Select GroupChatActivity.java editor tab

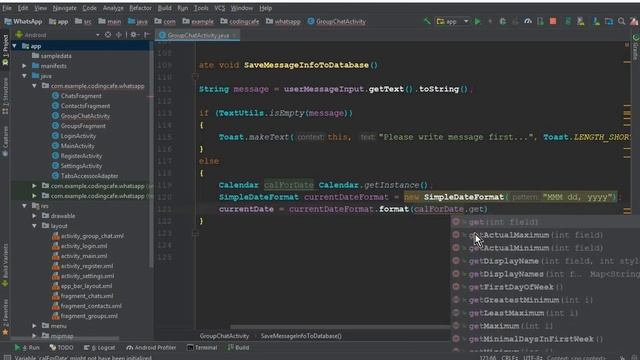(198, 36)
